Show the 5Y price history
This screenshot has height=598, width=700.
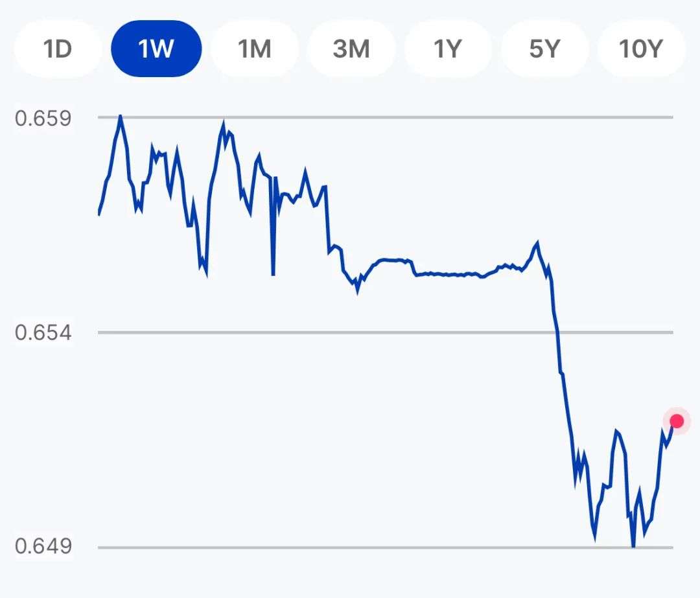coord(544,49)
